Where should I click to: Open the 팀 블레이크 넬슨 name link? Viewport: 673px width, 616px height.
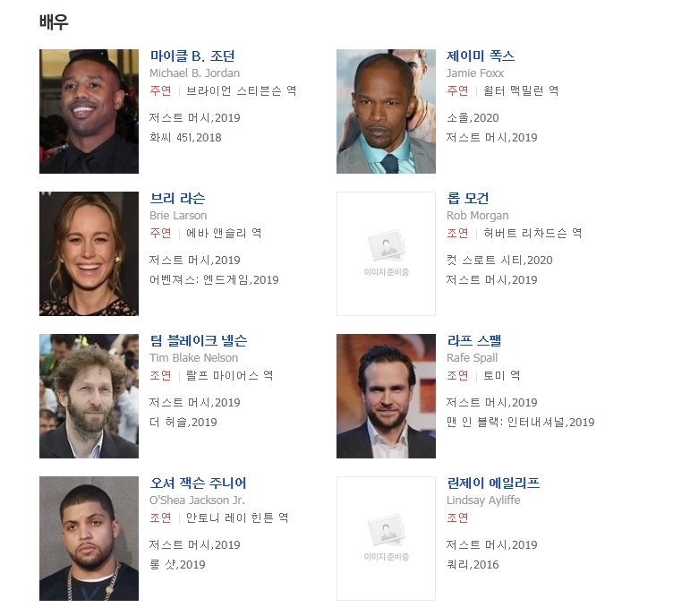[199, 341]
